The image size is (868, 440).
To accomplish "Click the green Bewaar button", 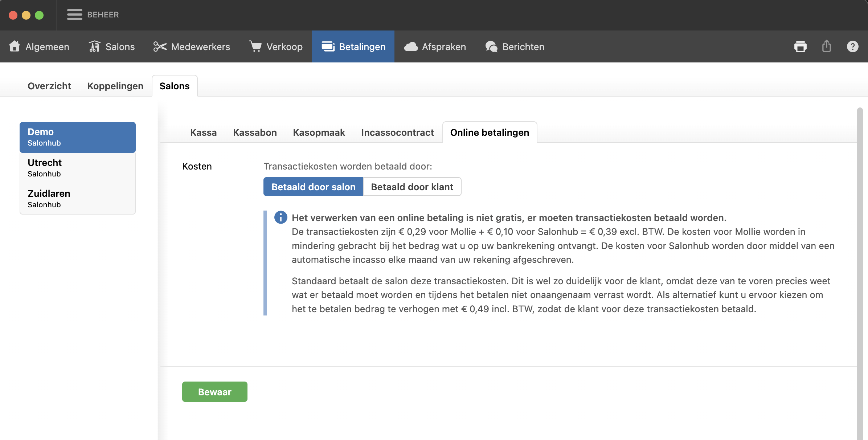I will point(214,392).
